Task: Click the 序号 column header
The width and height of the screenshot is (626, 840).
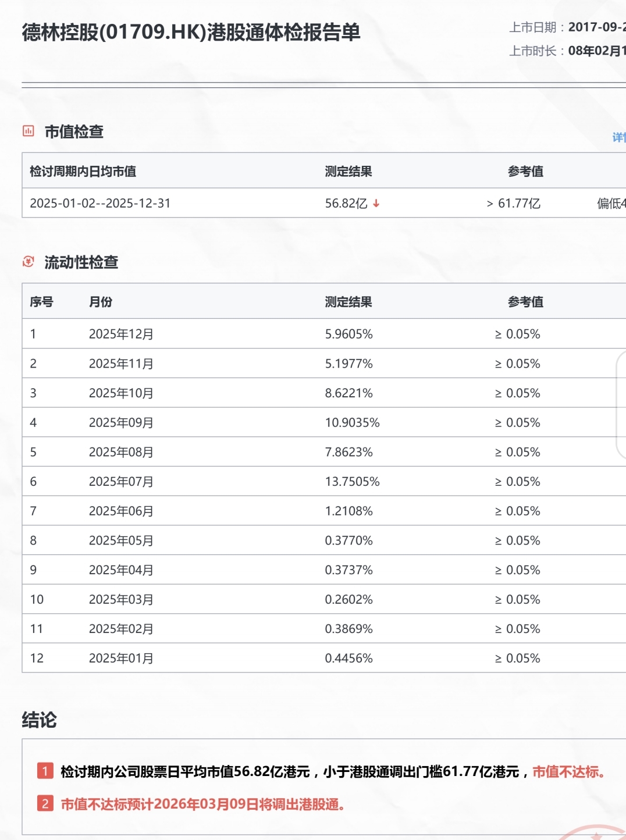Action: (x=41, y=301)
